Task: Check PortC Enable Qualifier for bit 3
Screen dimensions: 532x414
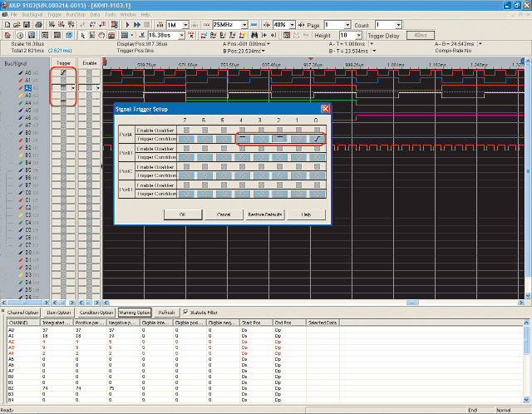Action: [260, 168]
